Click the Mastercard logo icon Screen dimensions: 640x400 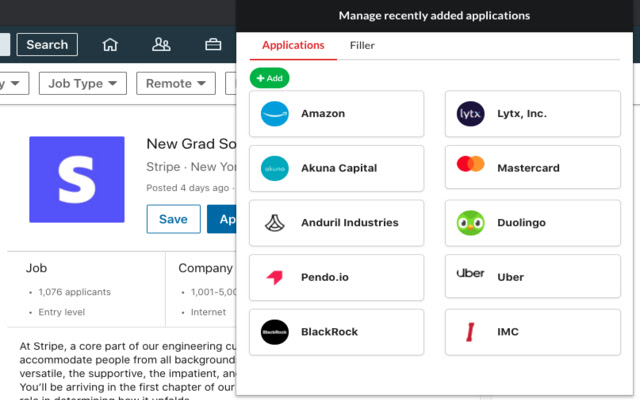471,164
